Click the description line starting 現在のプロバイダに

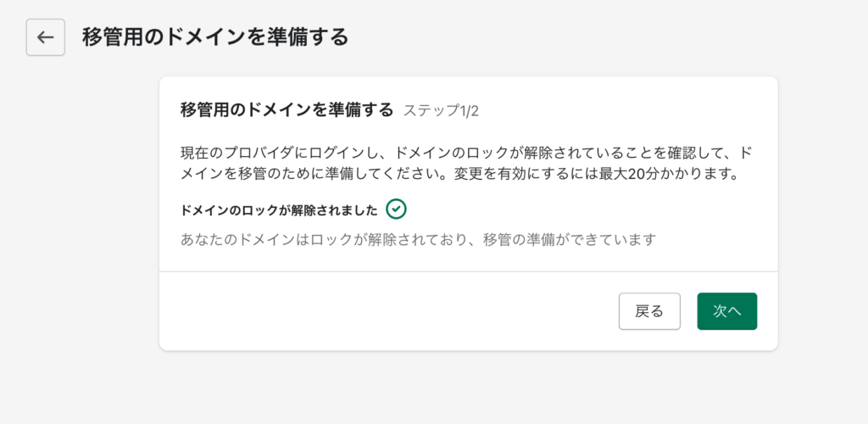point(466,153)
